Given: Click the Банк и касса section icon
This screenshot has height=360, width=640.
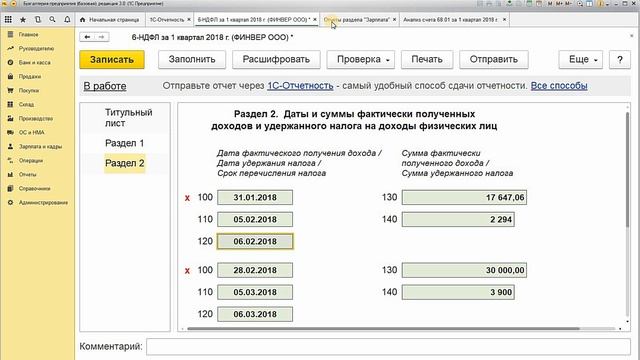Looking at the screenshot, I should pos(11,62).
